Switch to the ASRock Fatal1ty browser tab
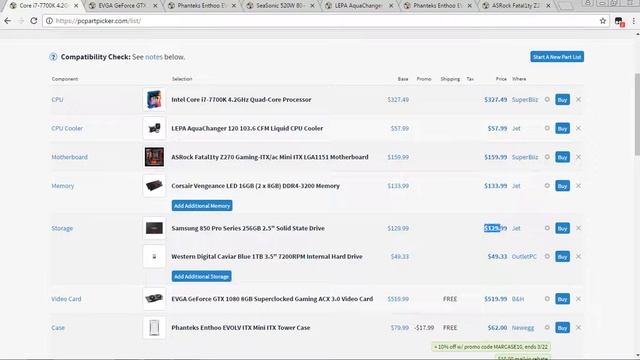Image resolution: width=640 pixels, height=360 pixels. pyautogui.click(x=516, y=6)
